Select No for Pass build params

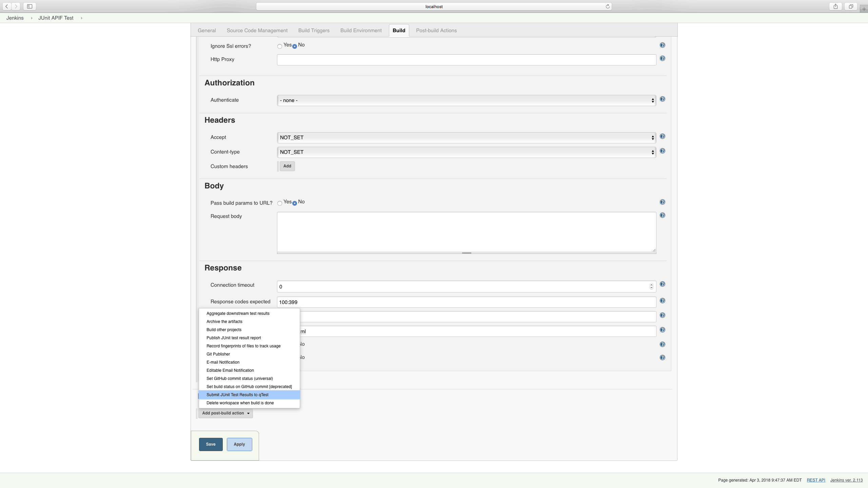pos(295,203)
